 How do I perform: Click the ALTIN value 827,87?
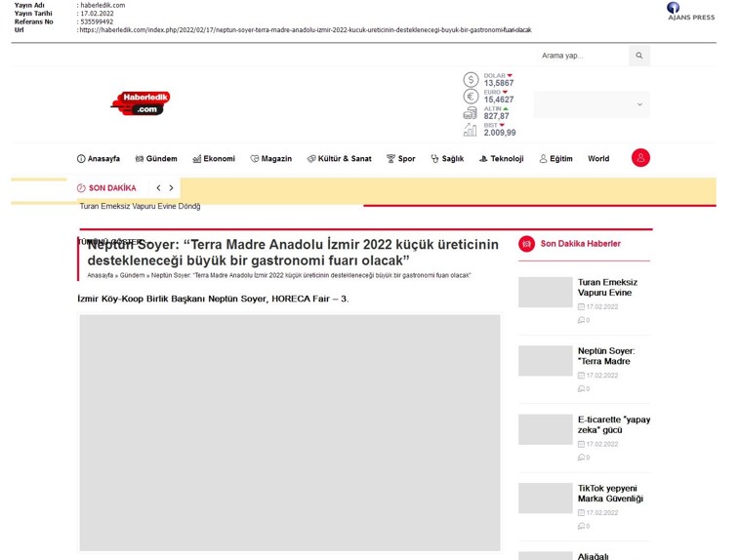(496, 116)
